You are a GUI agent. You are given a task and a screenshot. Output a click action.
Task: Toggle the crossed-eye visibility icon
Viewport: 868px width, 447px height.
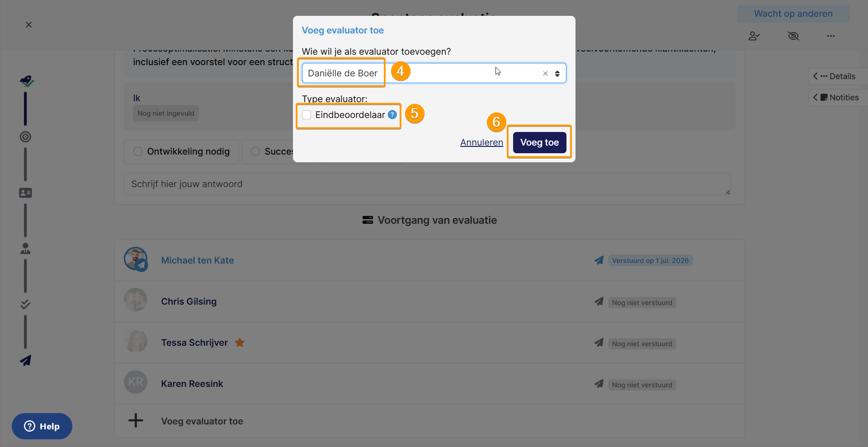(793, 36)
